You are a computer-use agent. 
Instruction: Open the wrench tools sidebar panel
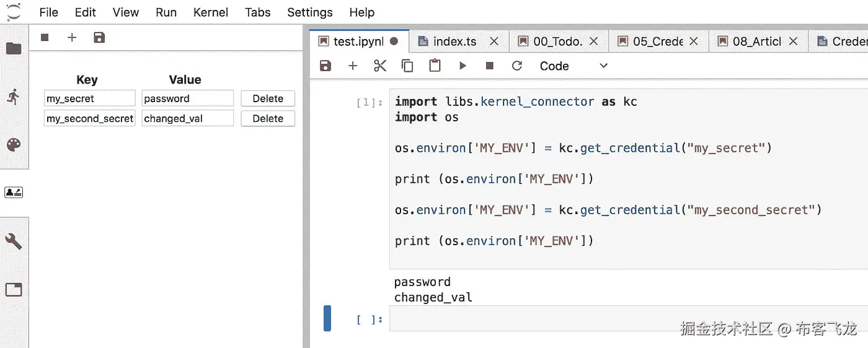point(14,241)
